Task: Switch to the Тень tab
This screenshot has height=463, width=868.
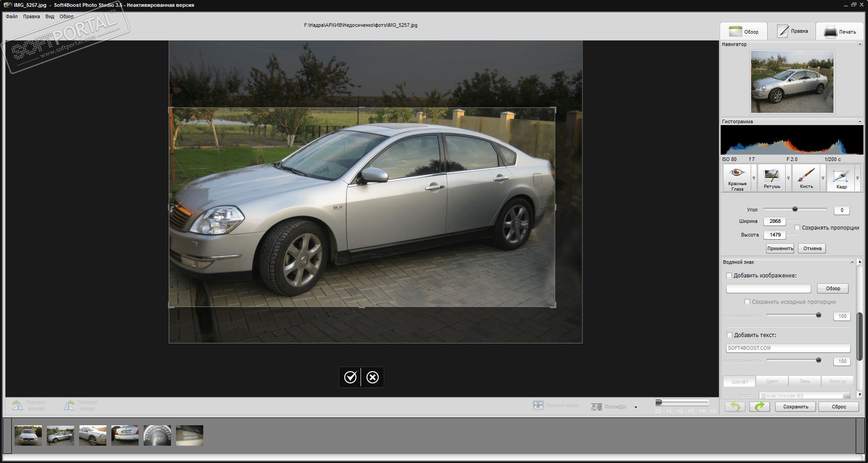Action: [x=805, y=381]
